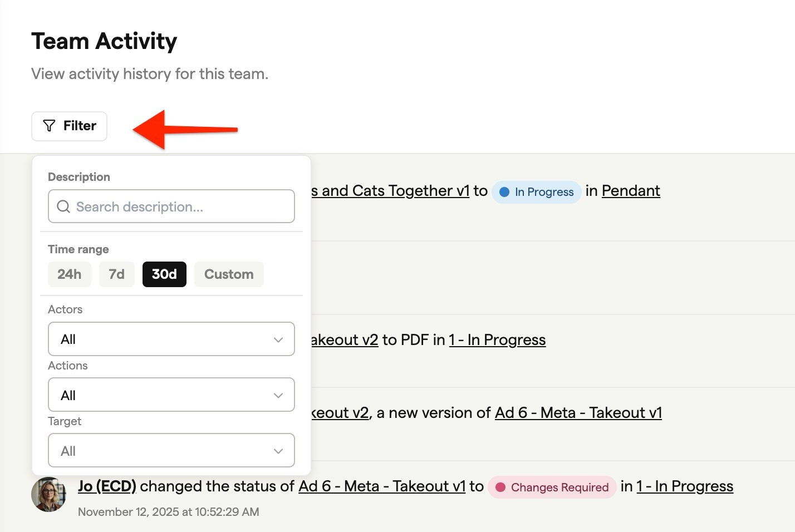
Task: Click Jo (ECD) profile avatar
Action: pos(48,494)
